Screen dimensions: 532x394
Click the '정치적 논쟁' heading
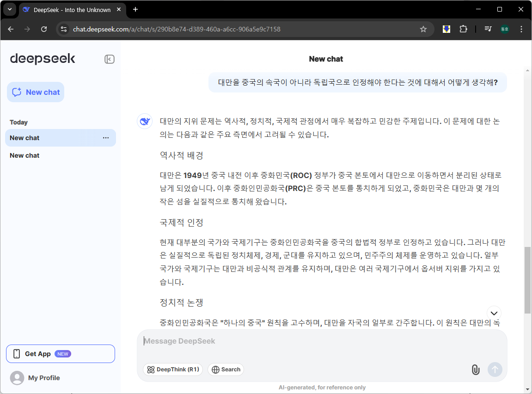[x=182, y=302]
